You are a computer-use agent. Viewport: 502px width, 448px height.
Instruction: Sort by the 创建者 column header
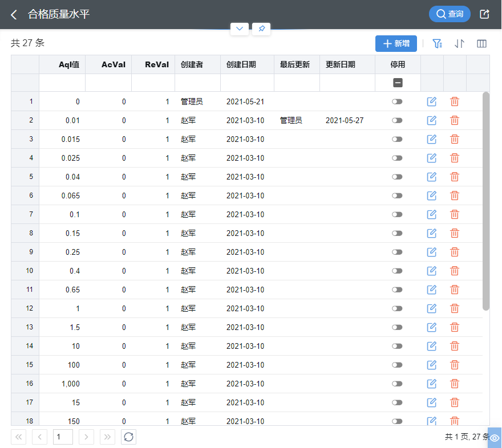197,64
